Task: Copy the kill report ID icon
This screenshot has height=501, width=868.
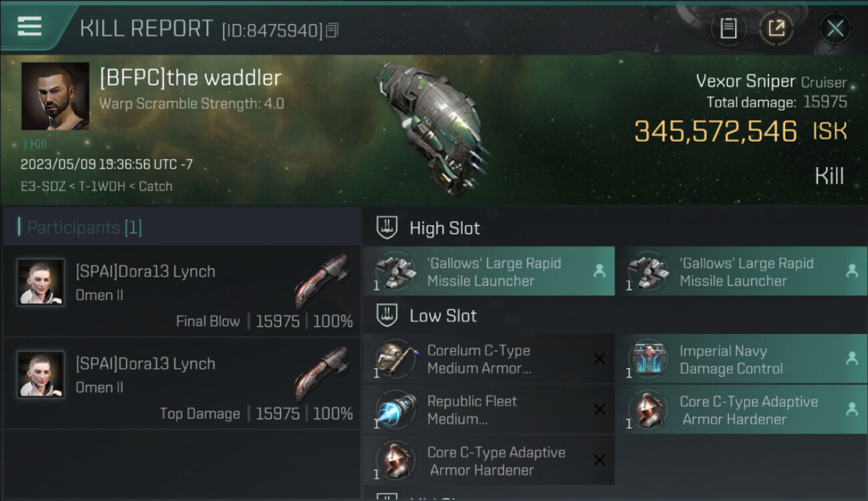Action: coord(332,29)
